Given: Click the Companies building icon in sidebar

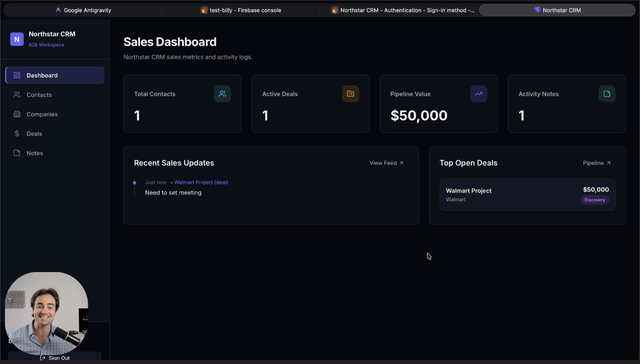Looking at the screenshot, I should (x=17, y=114).
